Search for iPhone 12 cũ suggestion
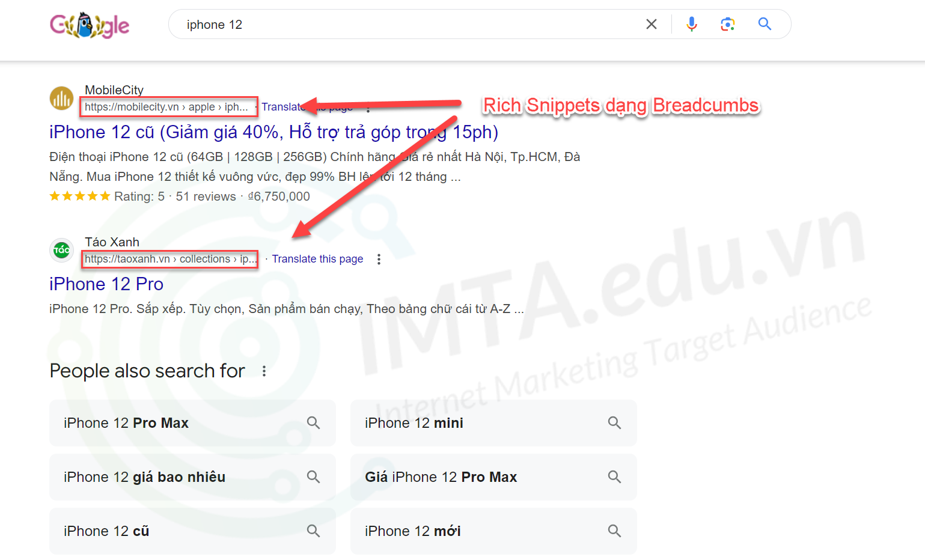The height and width of the screenshot is (560, 925). pyautogui.click(x=192, y=531)
